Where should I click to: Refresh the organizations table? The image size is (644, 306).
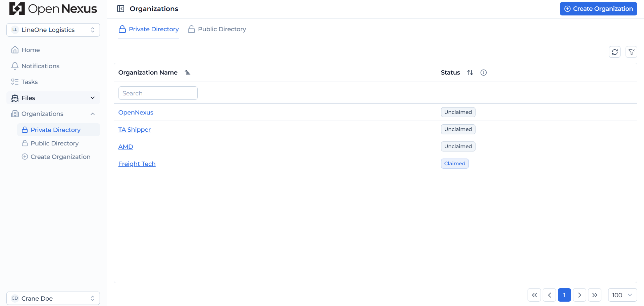pyautogui.click(x=614, y=52)
